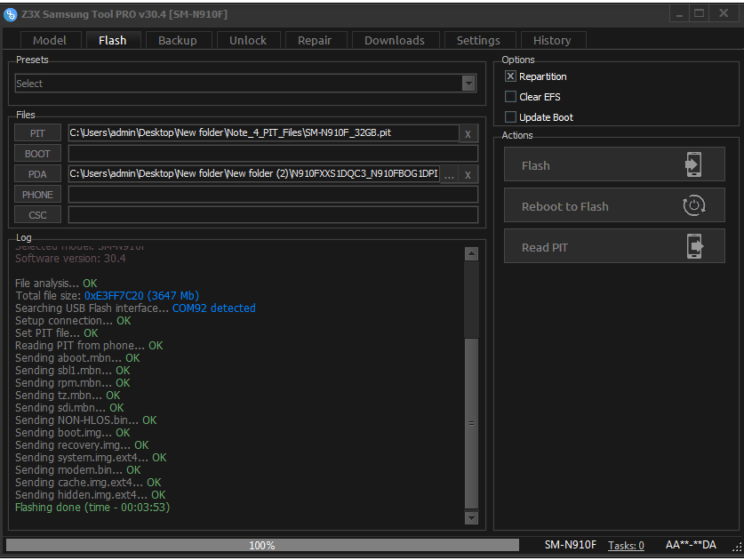The image size is (744, 560).
Task: Click SM-N910F model in status bar
Action: tap(571, 545)
